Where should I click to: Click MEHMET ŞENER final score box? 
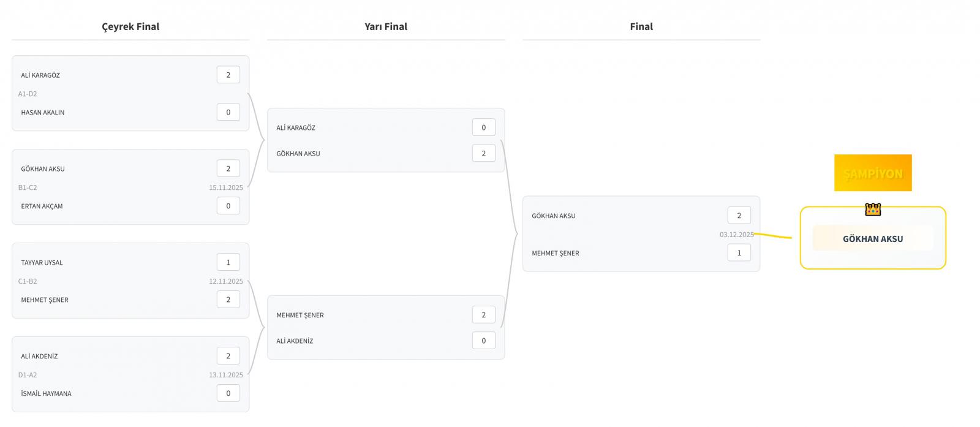(739, 253)
